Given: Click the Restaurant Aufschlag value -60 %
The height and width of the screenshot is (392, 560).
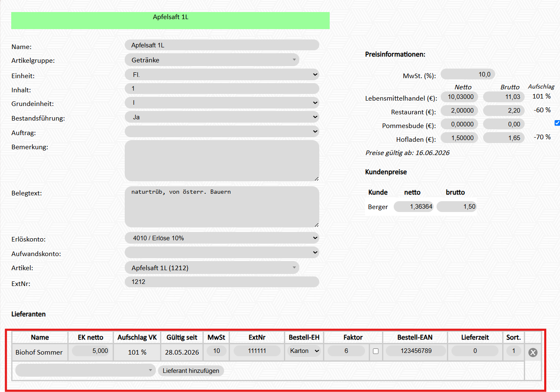Looking at the screenshot, I should 542,110.
